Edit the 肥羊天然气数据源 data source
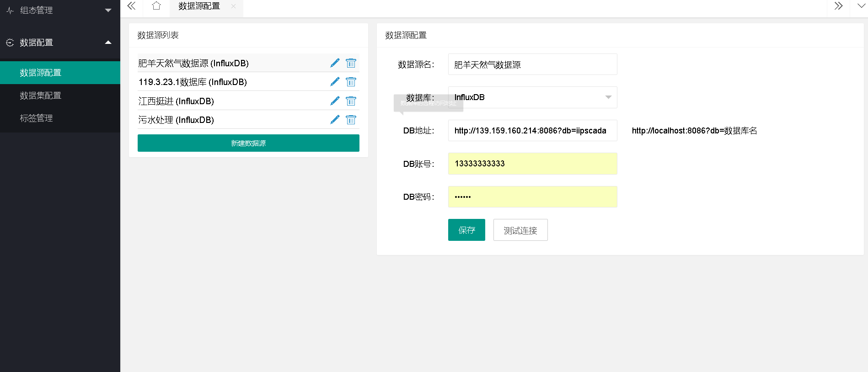868x372 pixels. (335, 63)
